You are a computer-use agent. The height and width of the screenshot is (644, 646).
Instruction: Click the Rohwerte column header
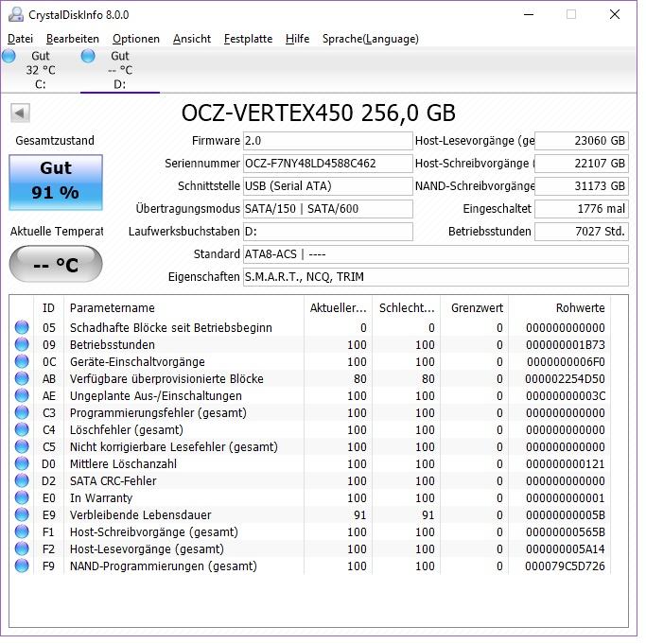pyautogui.click(x=560, y=308)
